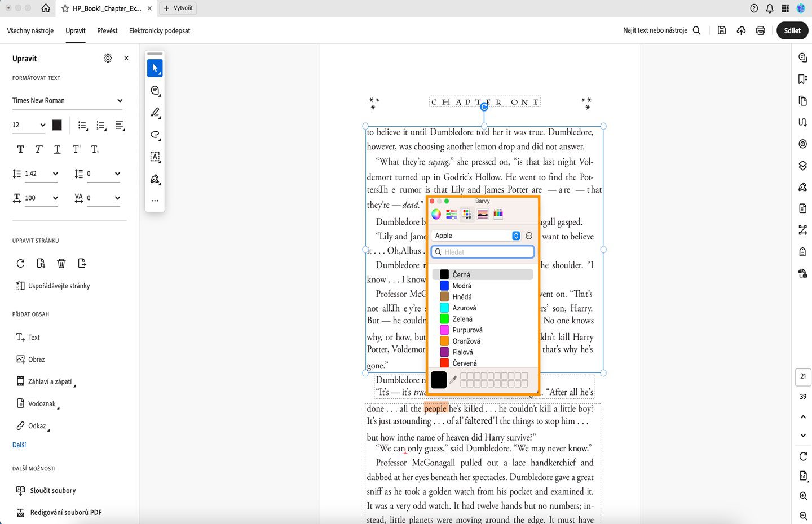Image resolution: width=812 pixels, height=524 pixels.
Task: Open the fill and sign pen tool
Action: pyautogui.click(x=155, y=179)
